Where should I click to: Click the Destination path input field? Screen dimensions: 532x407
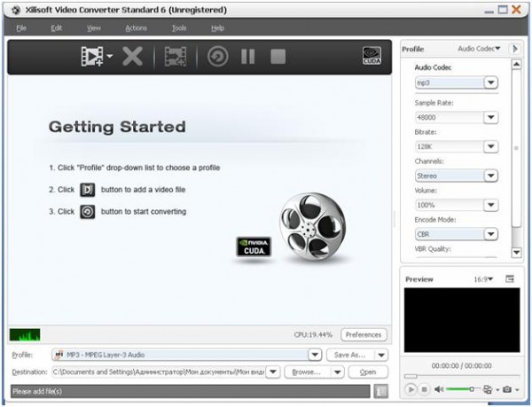coord(159,372)
